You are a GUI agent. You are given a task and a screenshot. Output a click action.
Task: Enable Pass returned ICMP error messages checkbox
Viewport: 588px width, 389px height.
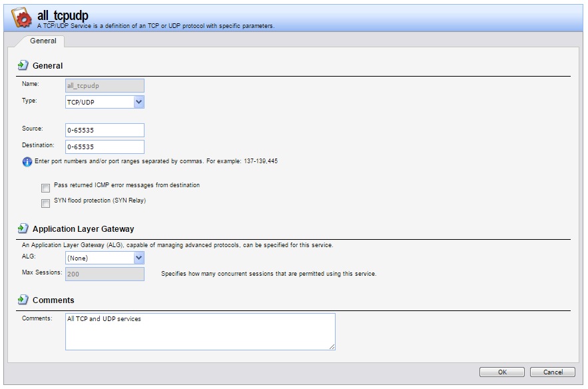[45, 188]
